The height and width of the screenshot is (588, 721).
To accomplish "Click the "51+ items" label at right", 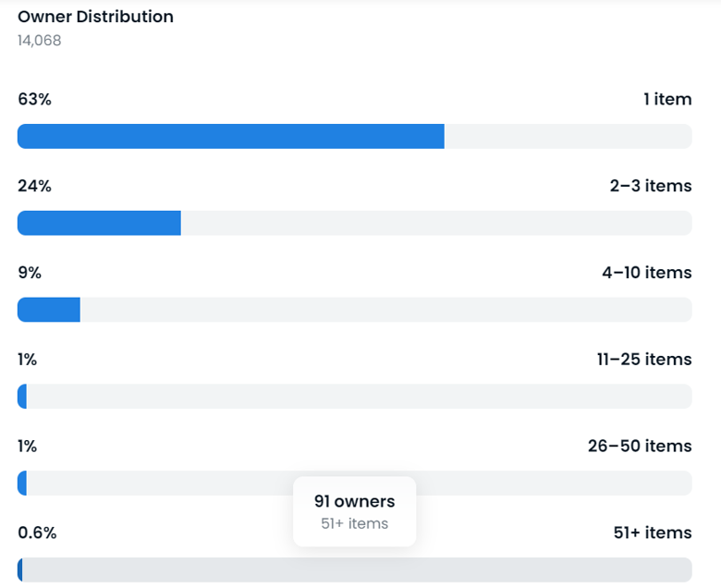I will (x=652, y=533).
